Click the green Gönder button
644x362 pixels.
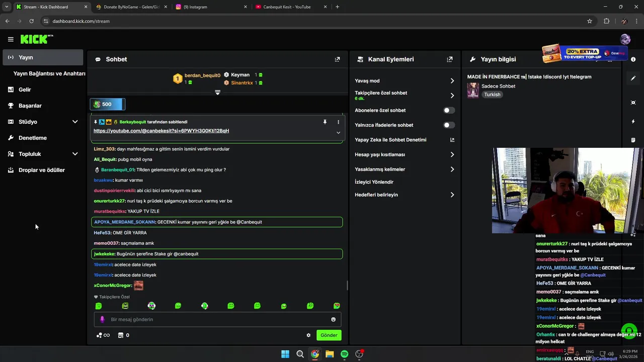(329, 335)
